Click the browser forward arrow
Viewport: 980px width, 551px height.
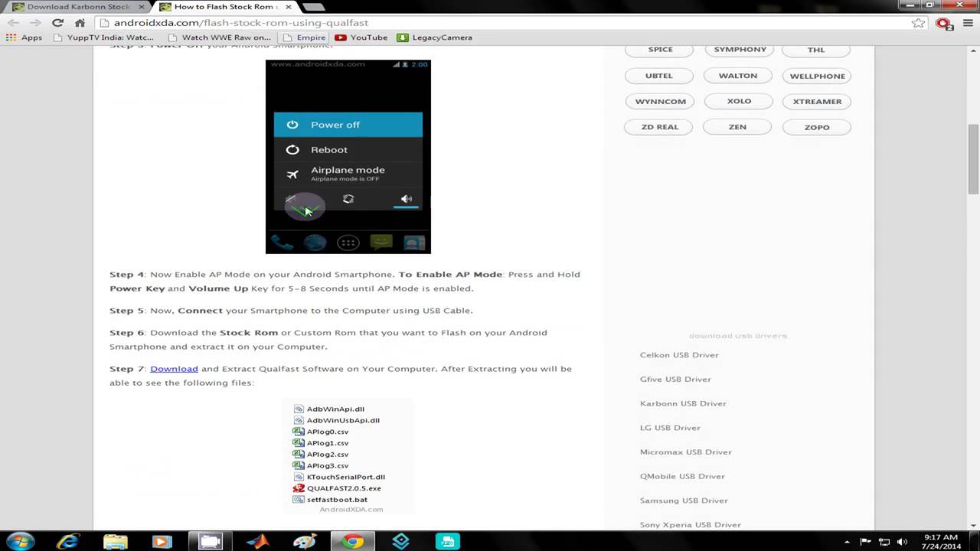pyautogui.click(x=35, y=23)
